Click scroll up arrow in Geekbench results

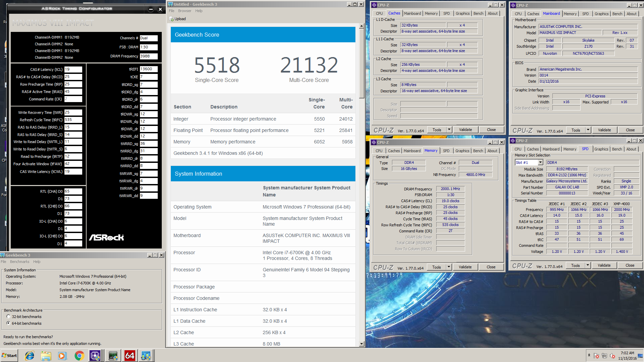[x=361, y=26]
